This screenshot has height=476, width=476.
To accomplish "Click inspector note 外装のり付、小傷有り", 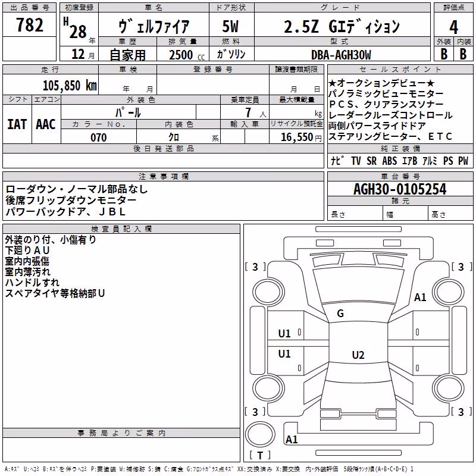I will (51, 240).
